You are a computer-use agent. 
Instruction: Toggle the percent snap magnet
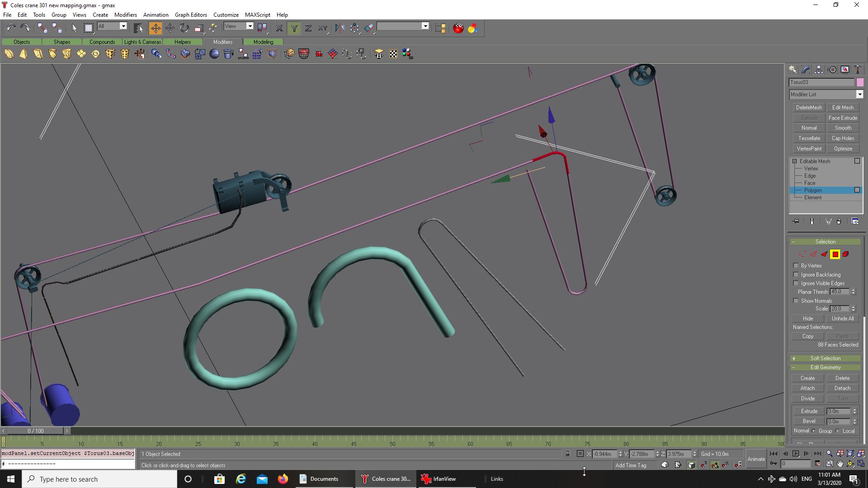[x=726, y=465]
